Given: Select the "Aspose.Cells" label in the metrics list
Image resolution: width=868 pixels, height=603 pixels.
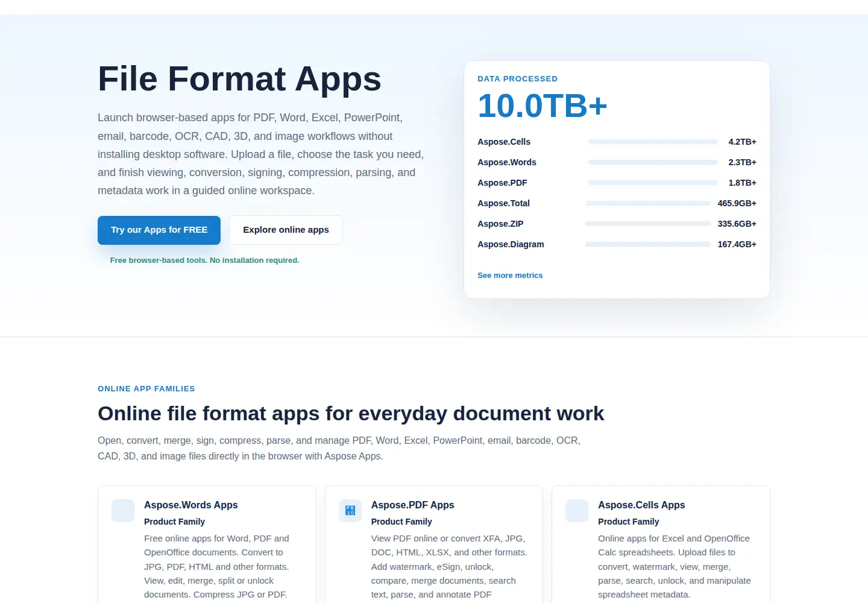Looking at the screenshot, I should coord(504,142).
